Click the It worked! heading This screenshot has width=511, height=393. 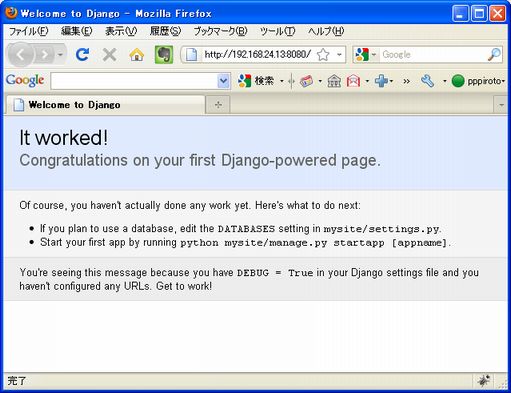(x=64, y=138)
